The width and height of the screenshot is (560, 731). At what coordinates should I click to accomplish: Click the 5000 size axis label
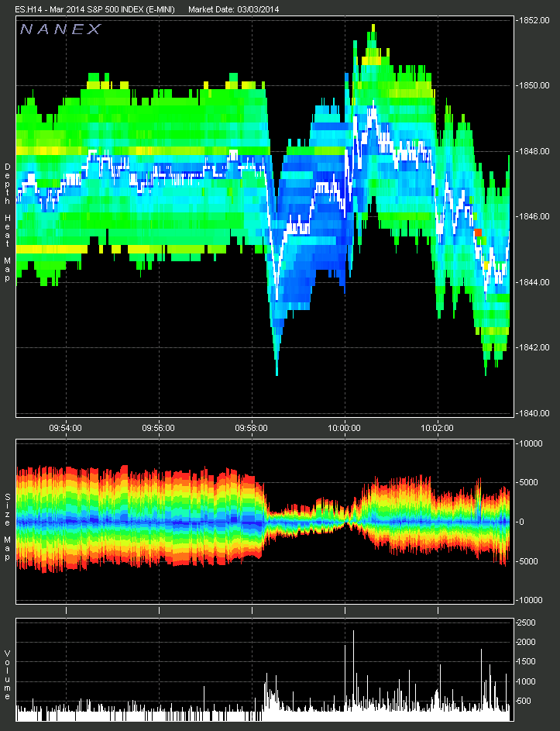pos(528,482)
